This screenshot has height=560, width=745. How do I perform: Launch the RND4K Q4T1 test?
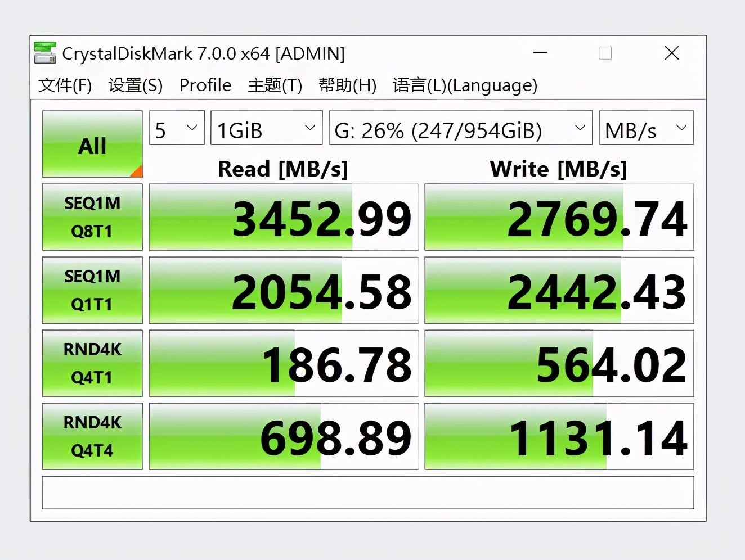coord(92,363)
